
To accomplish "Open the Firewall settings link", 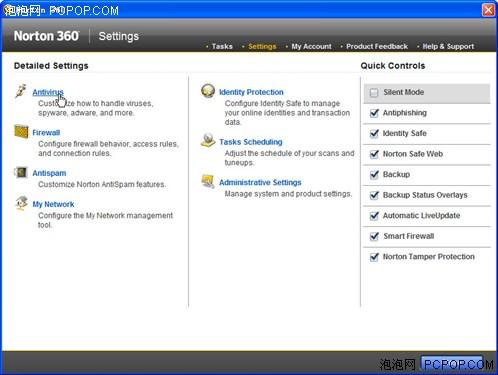I will tap(46, 133).
